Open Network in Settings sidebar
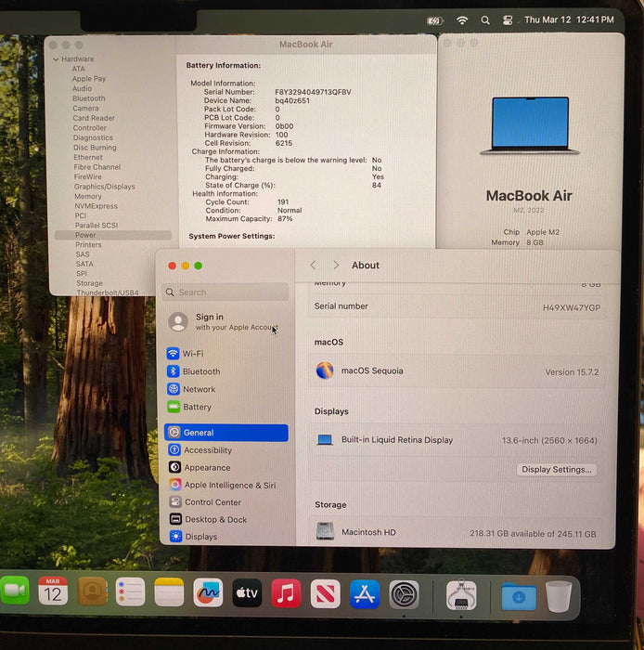Viewport: 644px width, 650px height. 226,389
